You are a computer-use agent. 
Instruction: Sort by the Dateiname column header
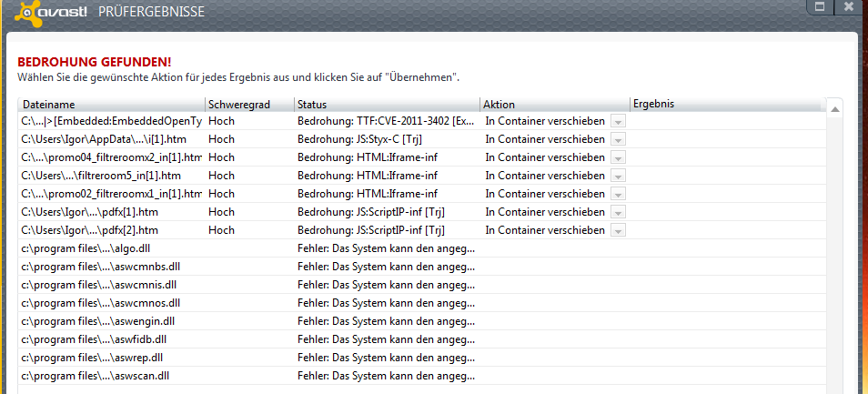coord(111,105)
